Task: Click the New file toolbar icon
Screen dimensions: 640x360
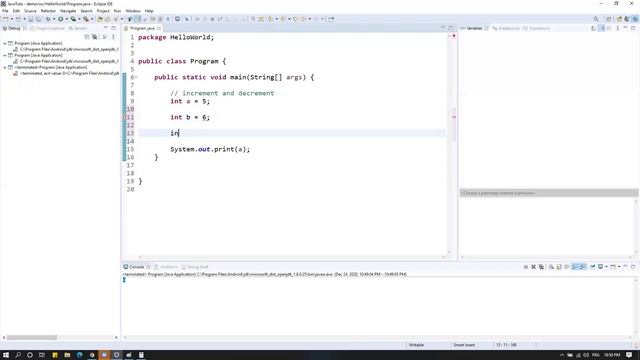Action: click(5, 19)
